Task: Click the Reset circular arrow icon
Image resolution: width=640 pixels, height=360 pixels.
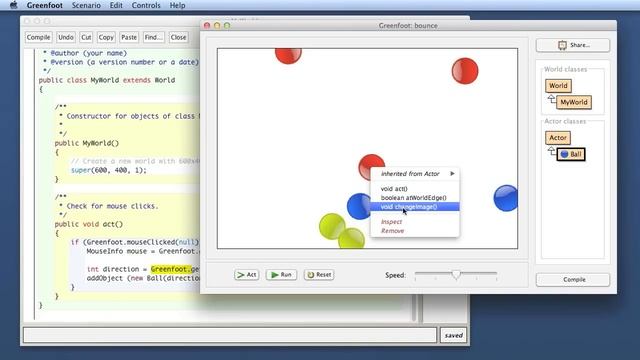Action: (311, 275)
